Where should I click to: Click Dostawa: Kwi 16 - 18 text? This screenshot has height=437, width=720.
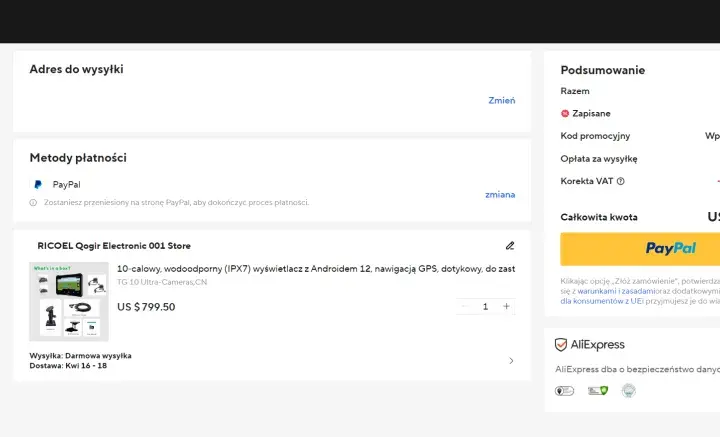coord(68,366)
